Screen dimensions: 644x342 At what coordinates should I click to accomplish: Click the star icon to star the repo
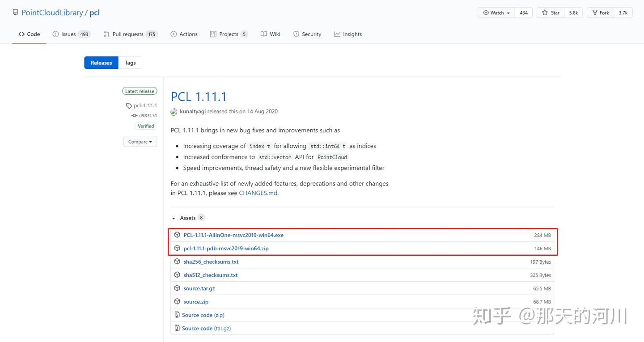545,13
